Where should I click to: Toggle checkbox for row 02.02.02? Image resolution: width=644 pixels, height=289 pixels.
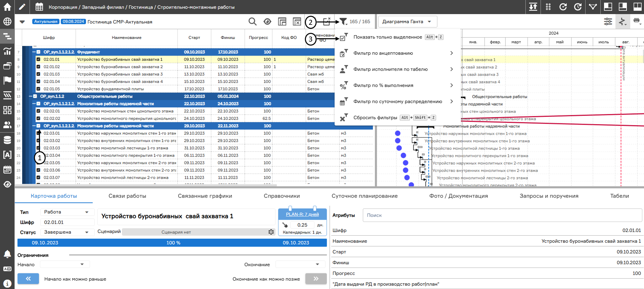[38, 118]
